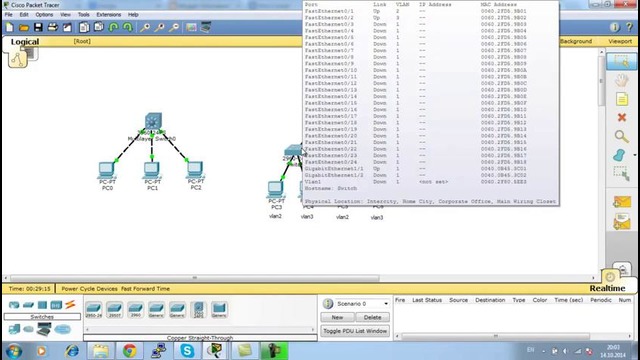Open the View menu
640x360 pixels.
(x=65, y=14)
